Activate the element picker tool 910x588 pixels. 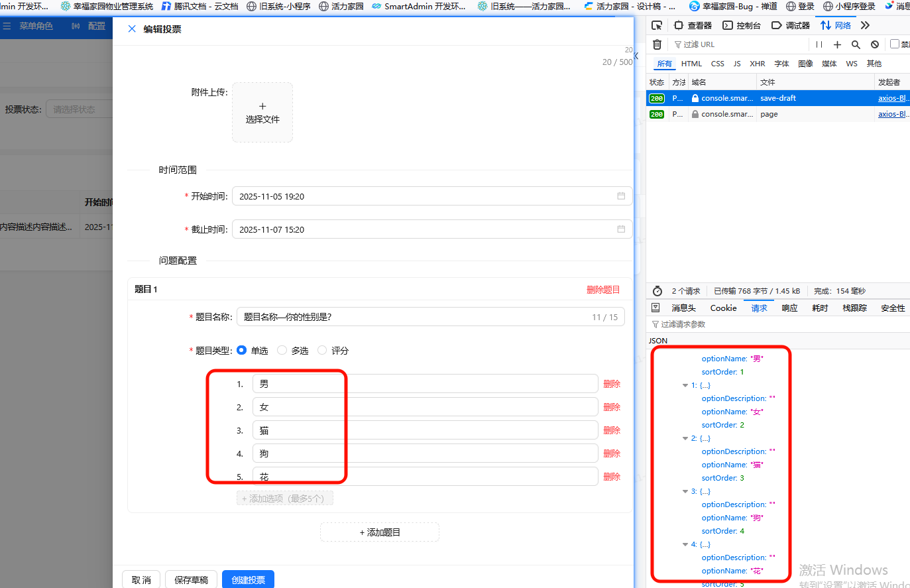[656, 25]
